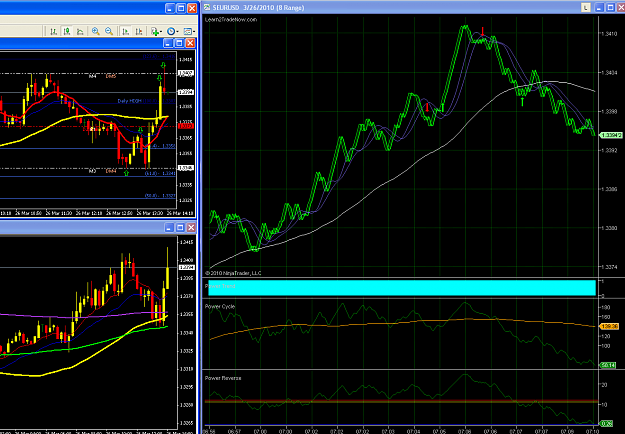This screenshot has width=625, height=434.
Task: Select the Power Reverse indicator label
Action: click(223, 378)
